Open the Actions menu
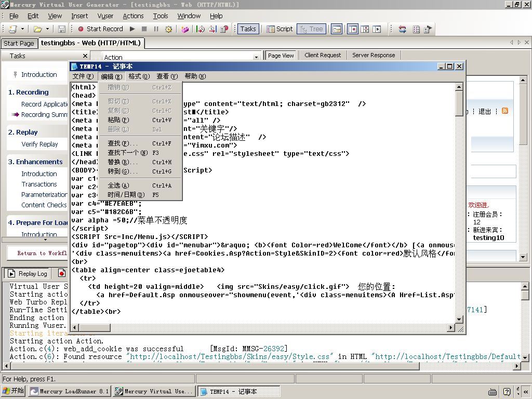 pos(134,16)
